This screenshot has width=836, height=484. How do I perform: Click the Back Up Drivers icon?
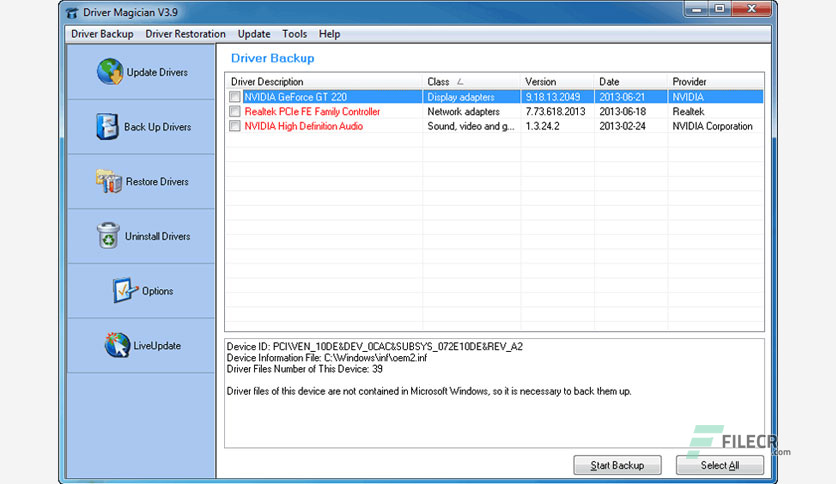pos(107,126)
